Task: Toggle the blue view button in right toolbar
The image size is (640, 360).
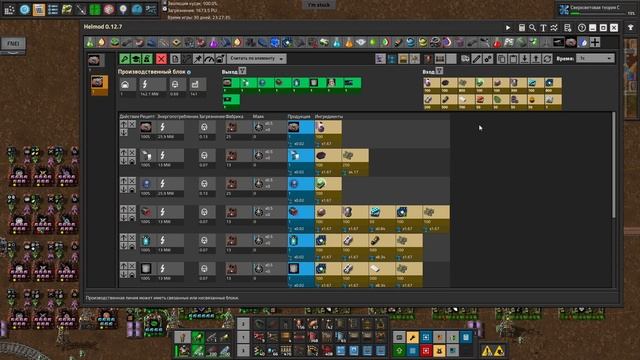Action: (392, 59)
